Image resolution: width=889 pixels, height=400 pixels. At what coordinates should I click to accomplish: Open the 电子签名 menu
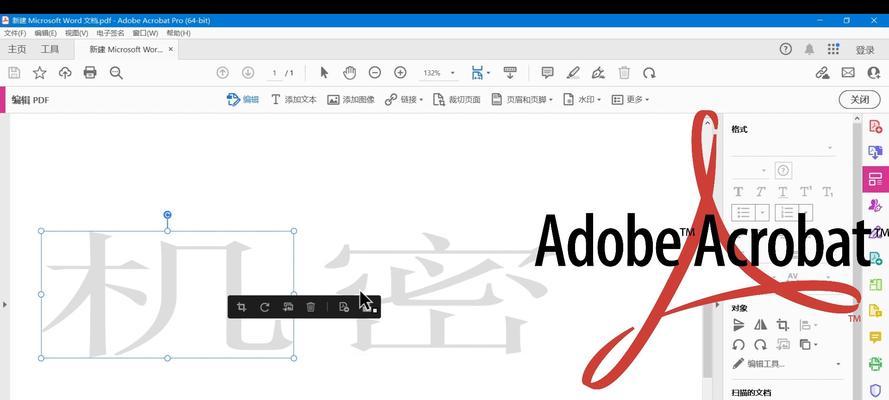[110, 33]
